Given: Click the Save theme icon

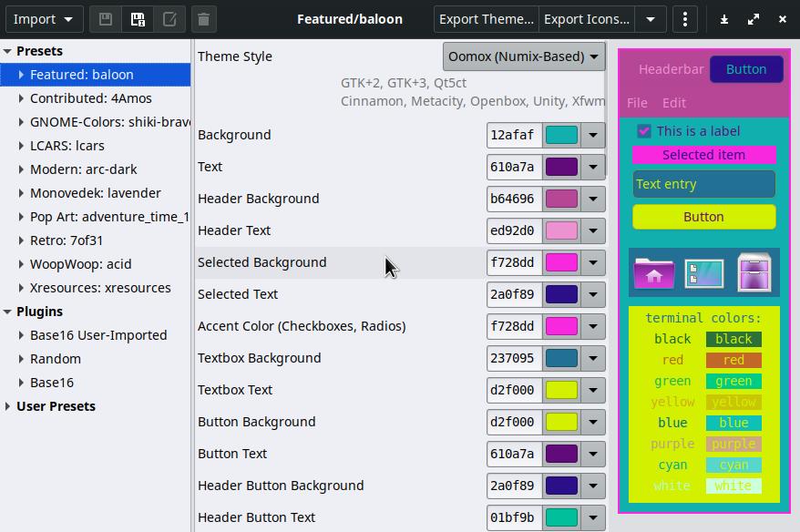Looking at the screenshot, I should pyautogui.click(x=106, y=19).
